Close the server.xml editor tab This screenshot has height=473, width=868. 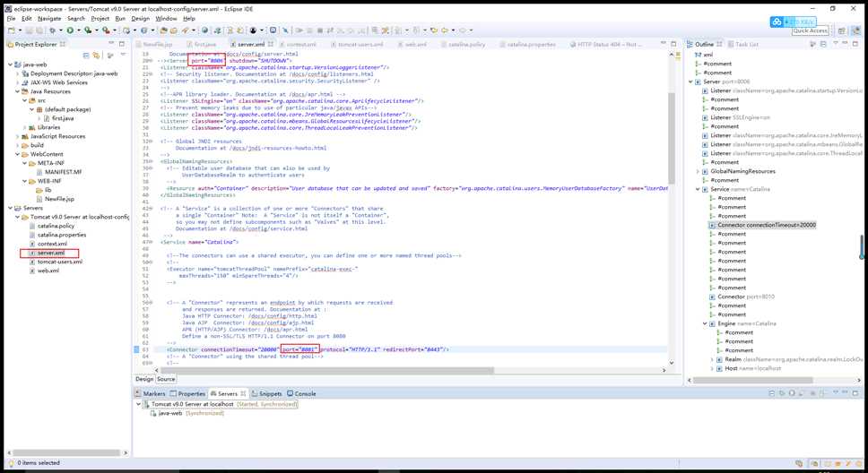(270, 44)
